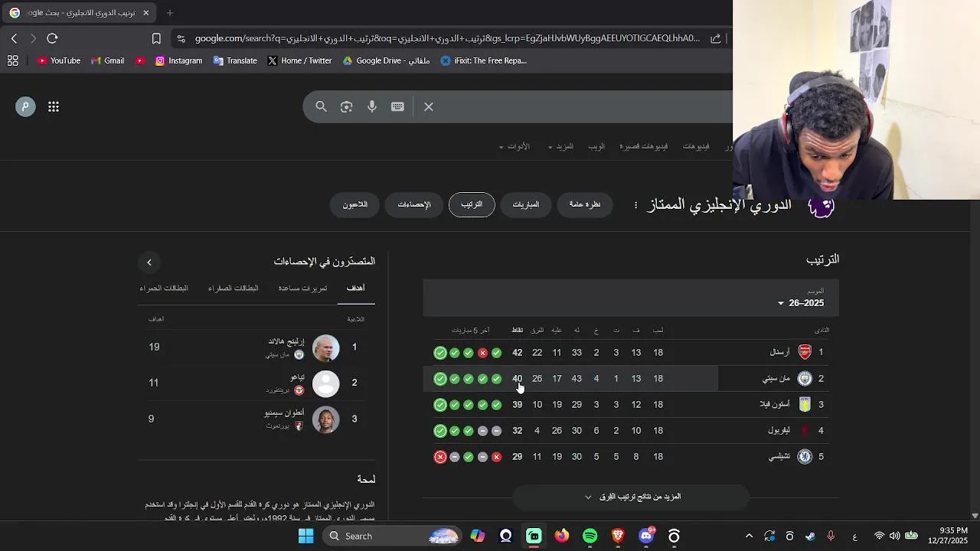Click the Windows taskbar Search box
The width and height of the screenshot is (980, 551).
click(x=391, y=536)
